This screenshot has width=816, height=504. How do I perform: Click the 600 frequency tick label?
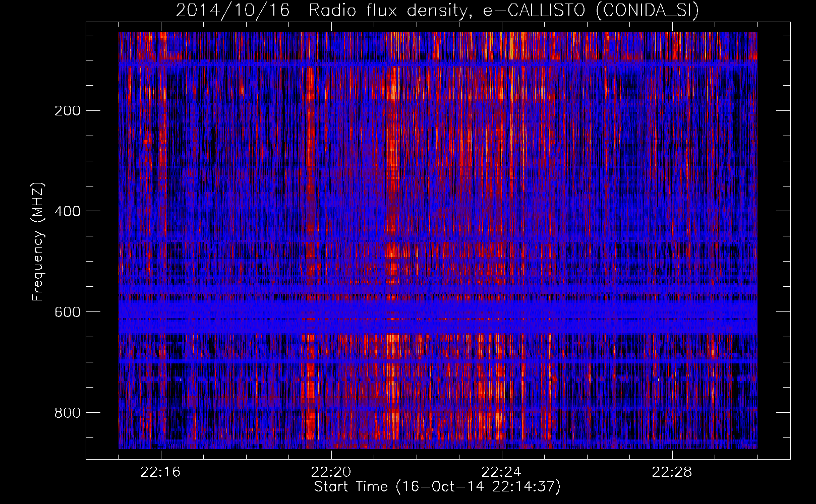click(67, 312)
